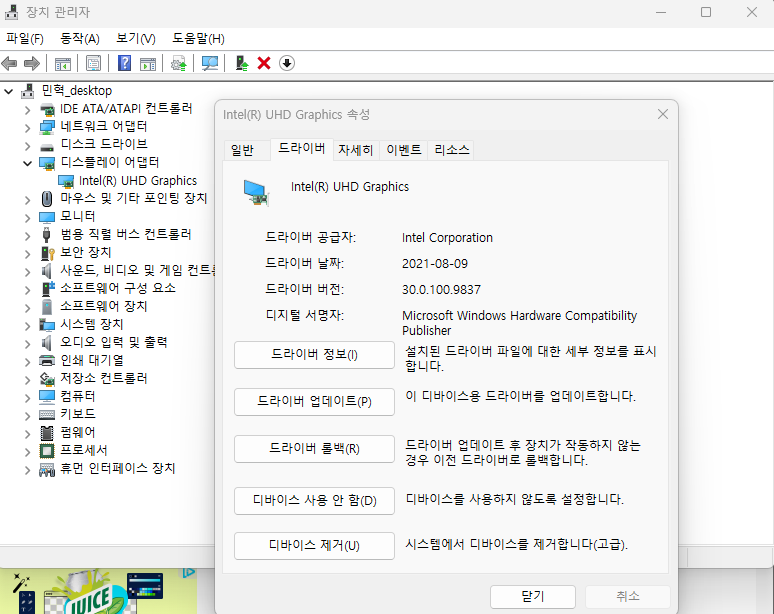774x614 pixels.
Task: Expand 네트워크 어댑터 node
Action: 28,128
